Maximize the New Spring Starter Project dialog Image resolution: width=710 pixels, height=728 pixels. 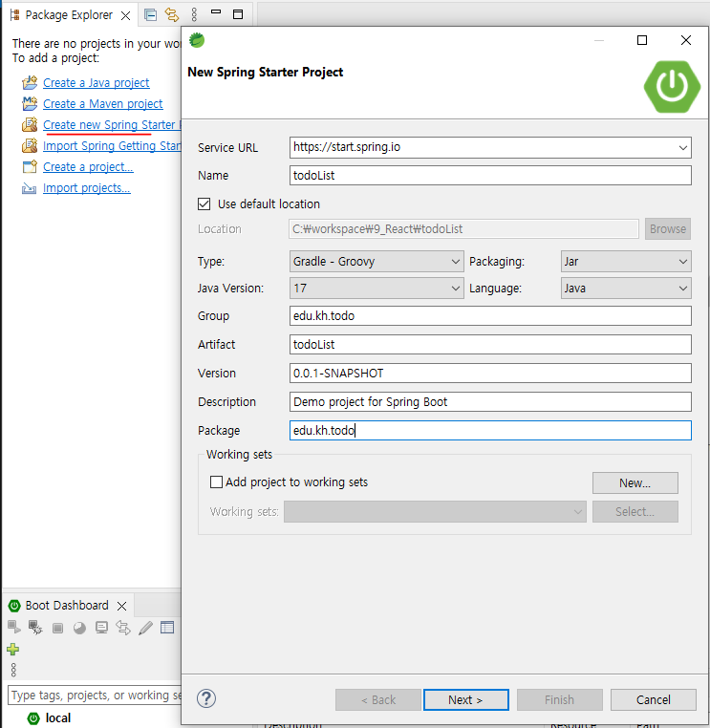pos(642,40)
